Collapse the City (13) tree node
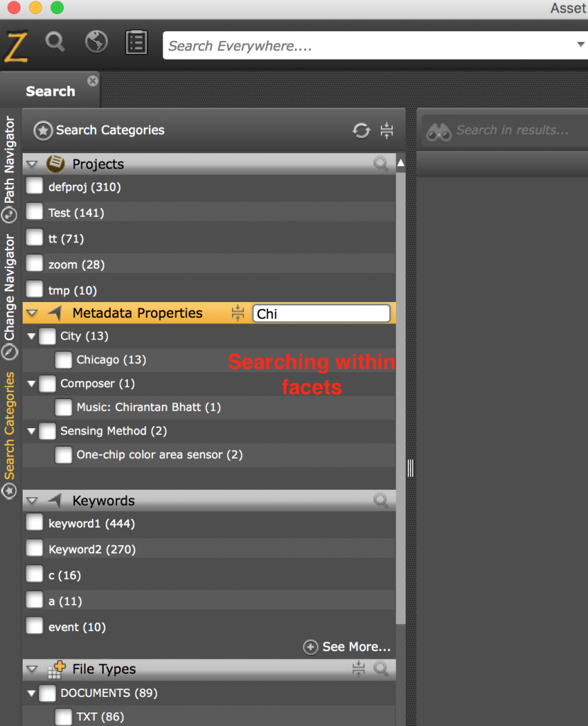 pyautogui.click(x=31, y=336)
